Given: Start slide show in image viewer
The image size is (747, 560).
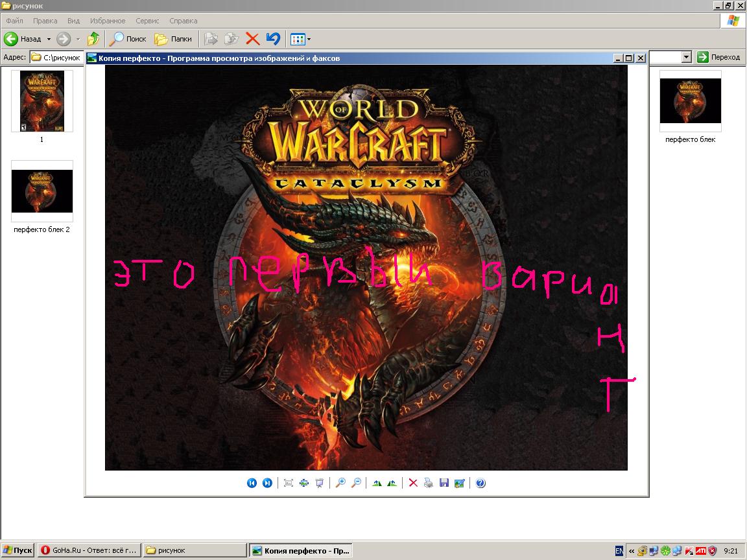Looking at the screenshot, I should [x=320, y=483].
